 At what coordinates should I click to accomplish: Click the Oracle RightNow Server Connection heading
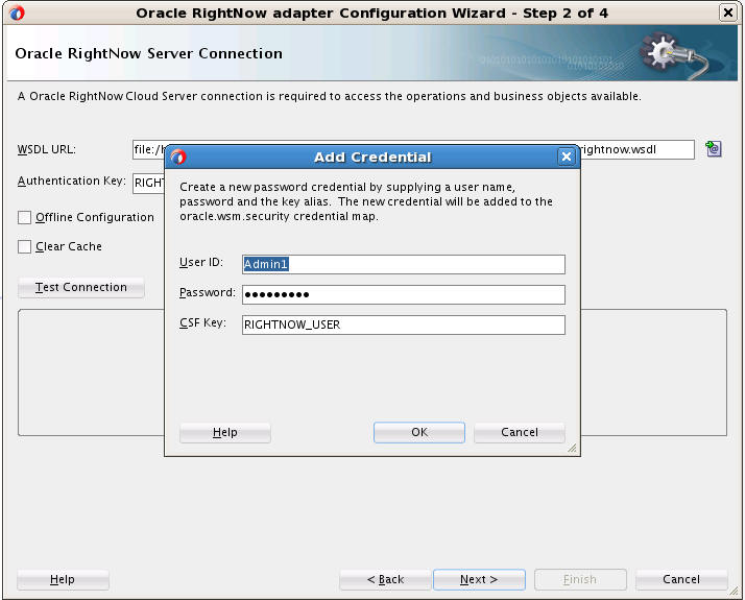click(149, 53)
